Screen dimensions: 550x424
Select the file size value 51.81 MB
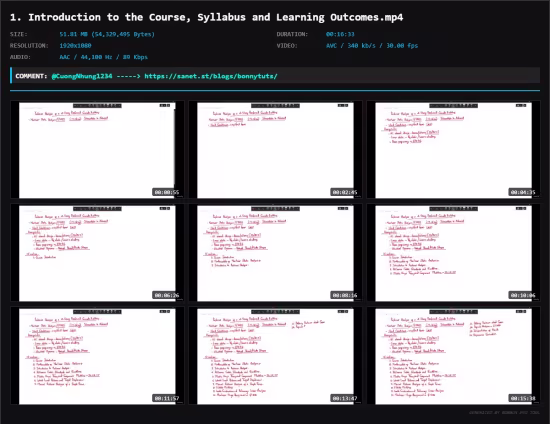pyautogui.click(x=107, y=34)
